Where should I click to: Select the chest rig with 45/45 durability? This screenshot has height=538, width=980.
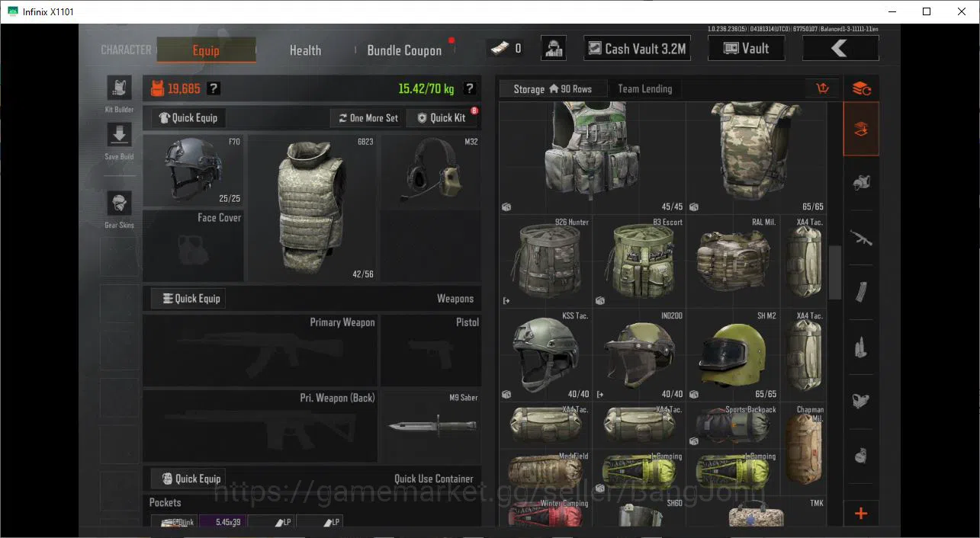click(593, 159)
